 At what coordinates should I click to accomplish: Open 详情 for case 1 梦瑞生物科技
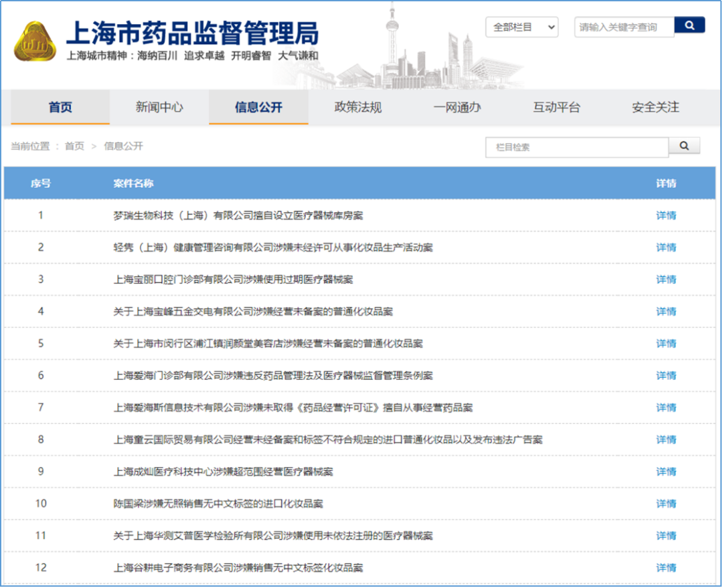pos(665,215)
